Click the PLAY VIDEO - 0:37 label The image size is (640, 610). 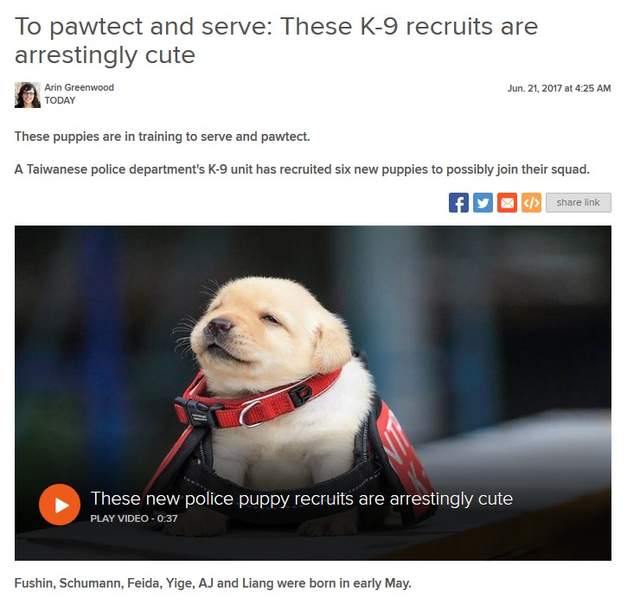click(x=134, y=519)
